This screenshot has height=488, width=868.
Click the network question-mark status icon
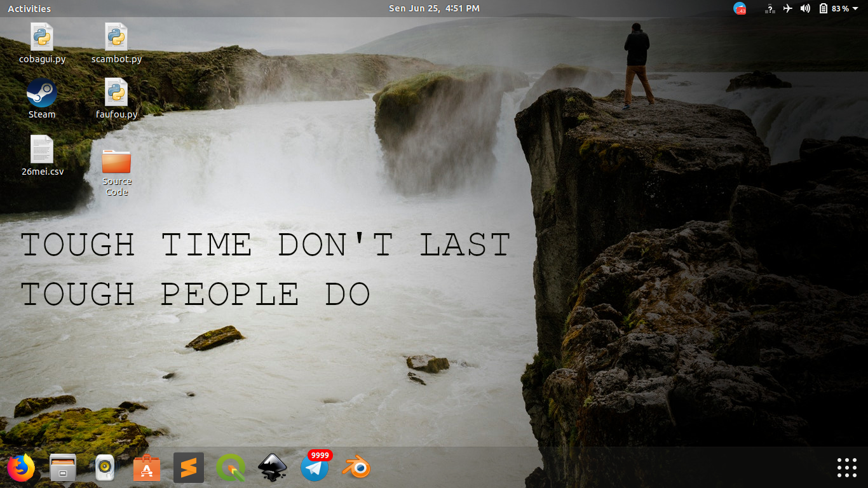point(770,8)
